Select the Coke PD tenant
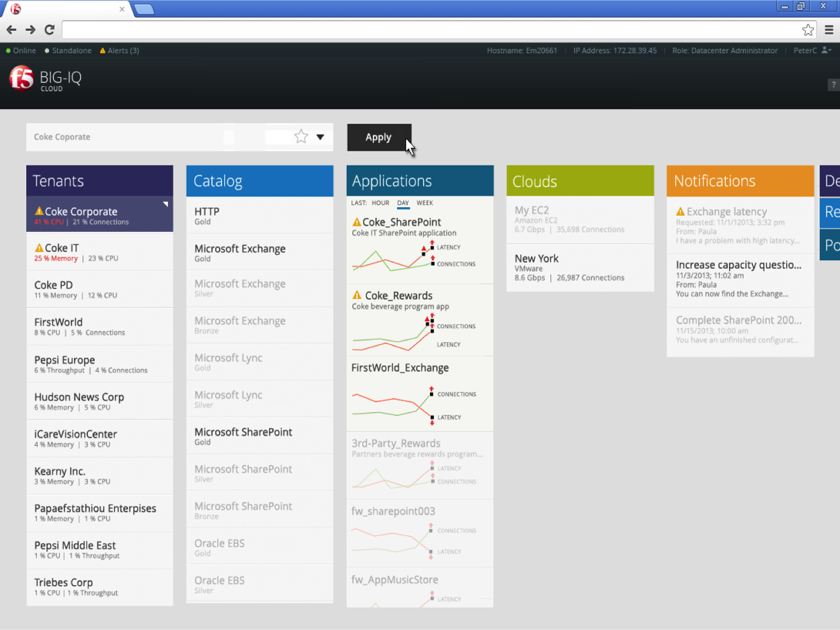 click(x=99, y=289)
